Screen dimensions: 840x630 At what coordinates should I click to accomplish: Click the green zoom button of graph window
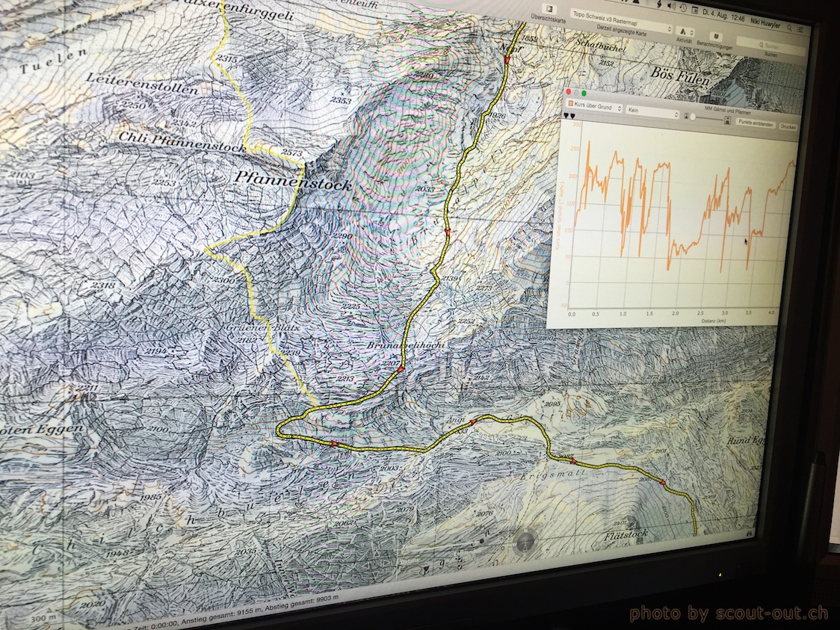tap(584, 93)
